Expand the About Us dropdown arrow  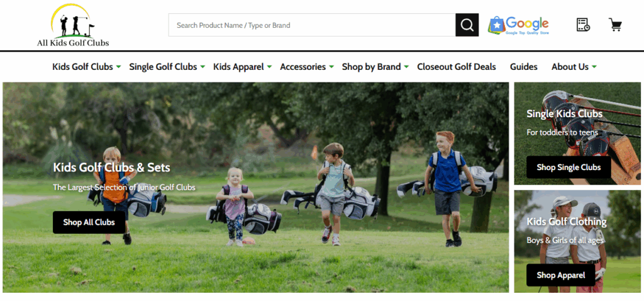click(594, 67)
